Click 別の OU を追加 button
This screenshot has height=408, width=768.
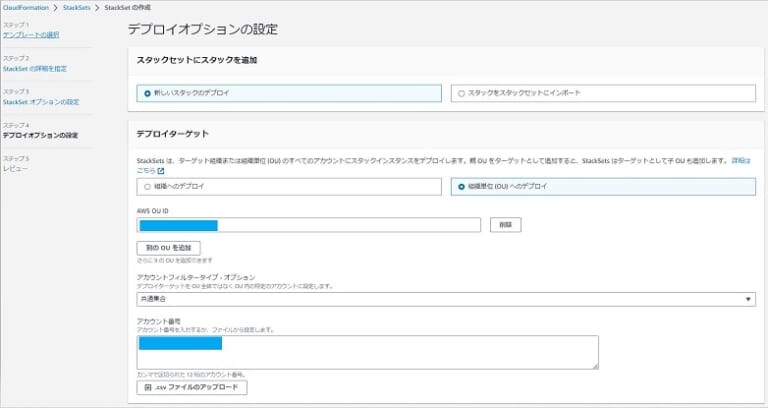168,248
